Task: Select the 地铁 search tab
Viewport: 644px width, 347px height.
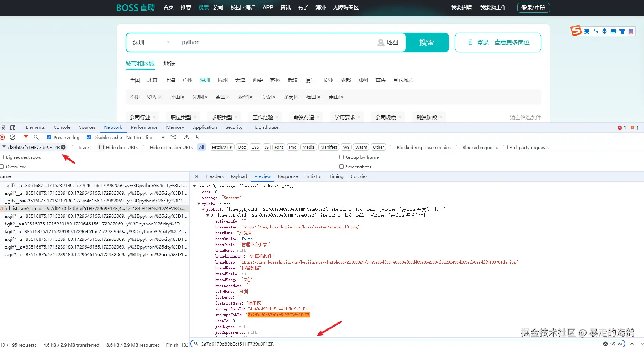Action: click(x=169, y=64)
